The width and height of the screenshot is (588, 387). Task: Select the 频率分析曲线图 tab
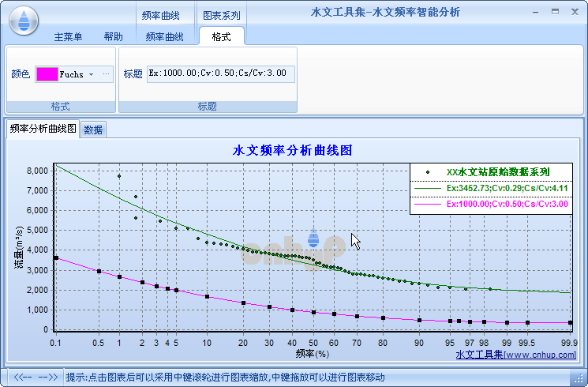click(x=43, y=129)
